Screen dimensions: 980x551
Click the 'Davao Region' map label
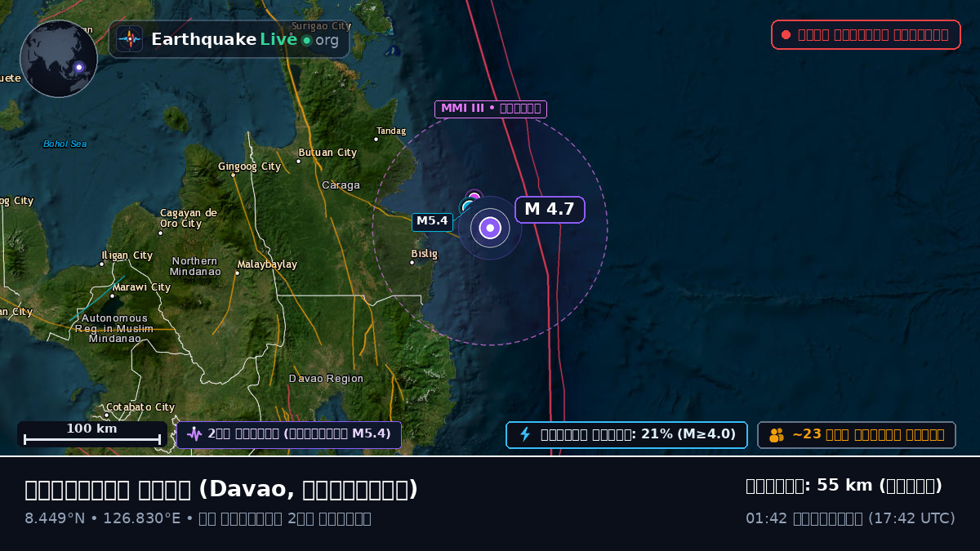point(326,379)
